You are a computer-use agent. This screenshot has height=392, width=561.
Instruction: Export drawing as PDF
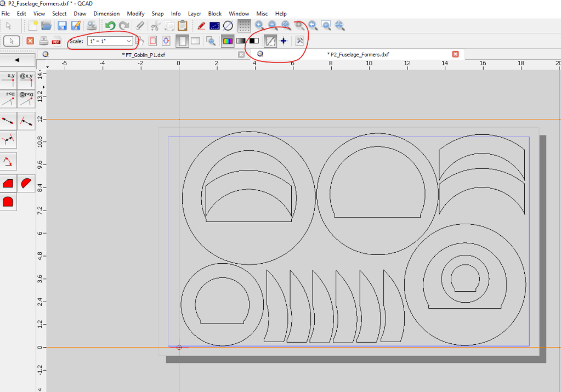(x=56, y=41)
